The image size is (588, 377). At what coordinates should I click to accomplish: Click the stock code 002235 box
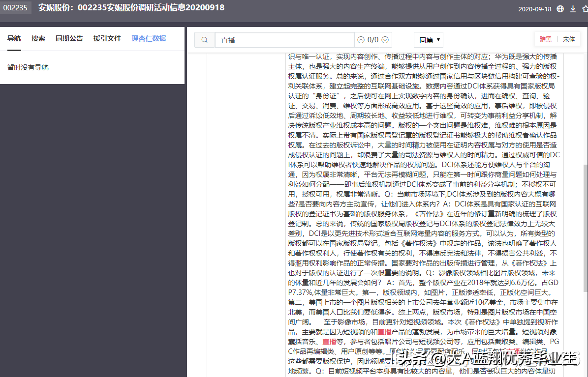pos(15,8)
